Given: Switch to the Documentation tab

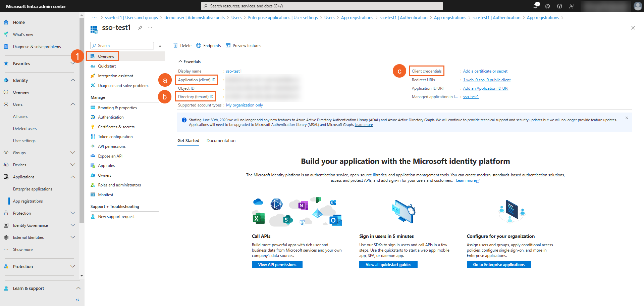Looking at the screenshot, I should 221,141.
